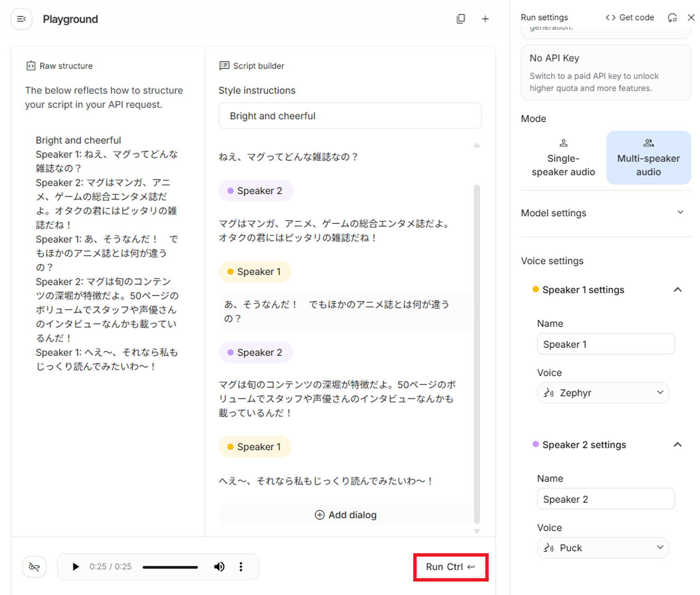700x595 pixels.
Task: Collapse the sidebar using the top-left icon
Action: point(21,19)
